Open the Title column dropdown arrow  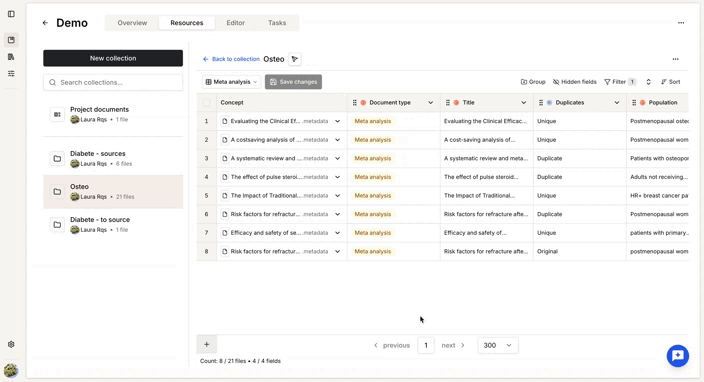524,103
